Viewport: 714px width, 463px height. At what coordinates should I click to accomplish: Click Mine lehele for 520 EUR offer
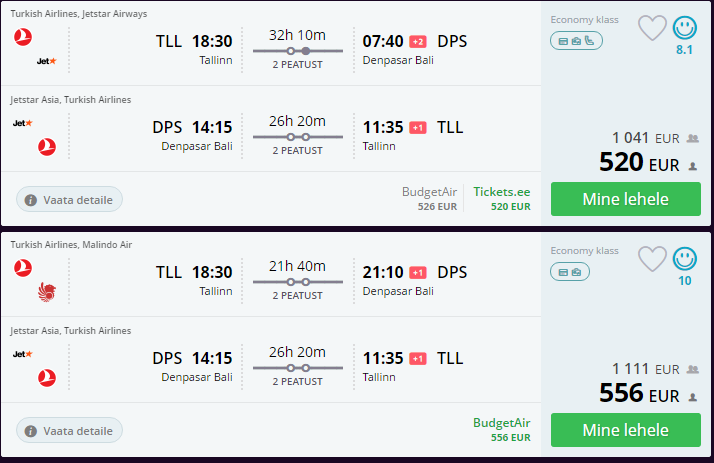pos(626,199)
